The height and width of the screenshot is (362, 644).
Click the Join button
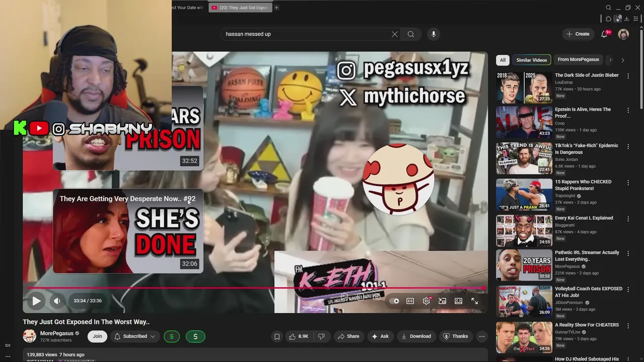click(97, 336)
